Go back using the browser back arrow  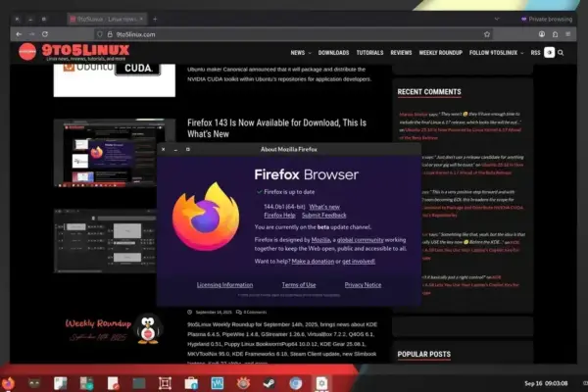pos(19,34)
